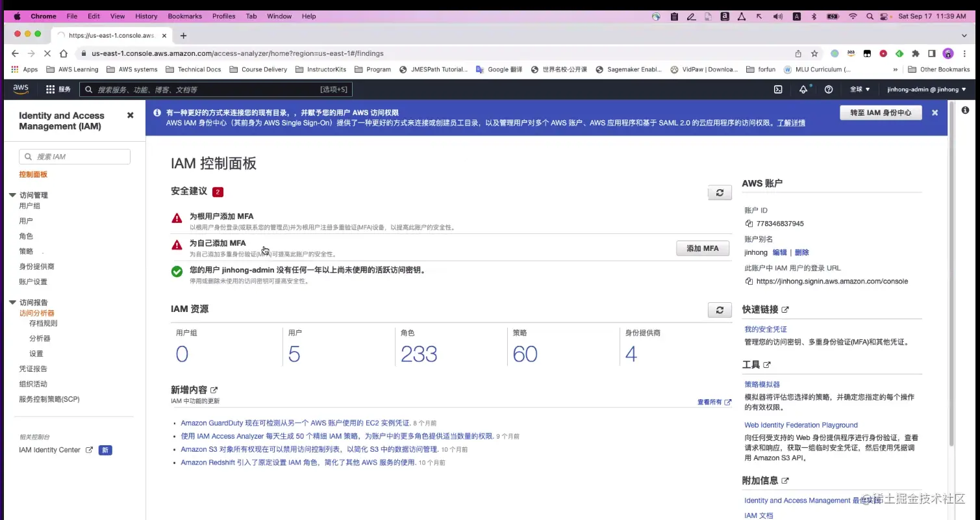This screenshot has height=520, width=980.
Task: Open the notifications bell icon
Action: click(x=804, y=90)
